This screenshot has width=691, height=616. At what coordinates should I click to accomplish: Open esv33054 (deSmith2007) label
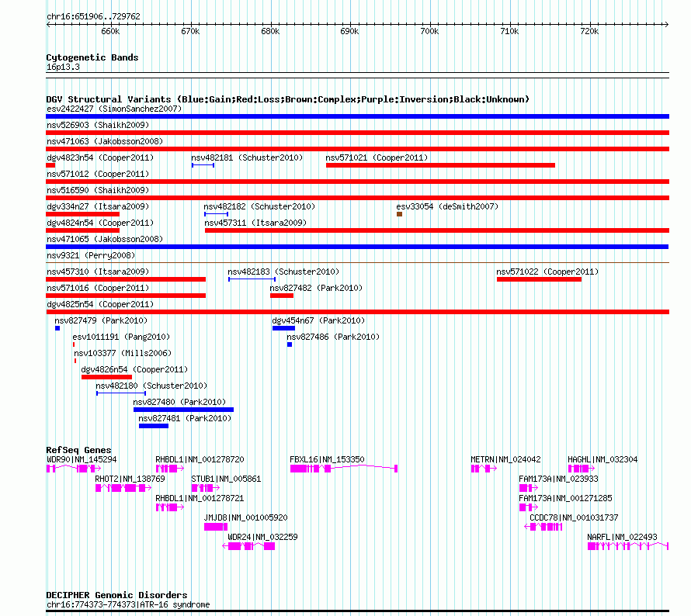click(447, 206)
